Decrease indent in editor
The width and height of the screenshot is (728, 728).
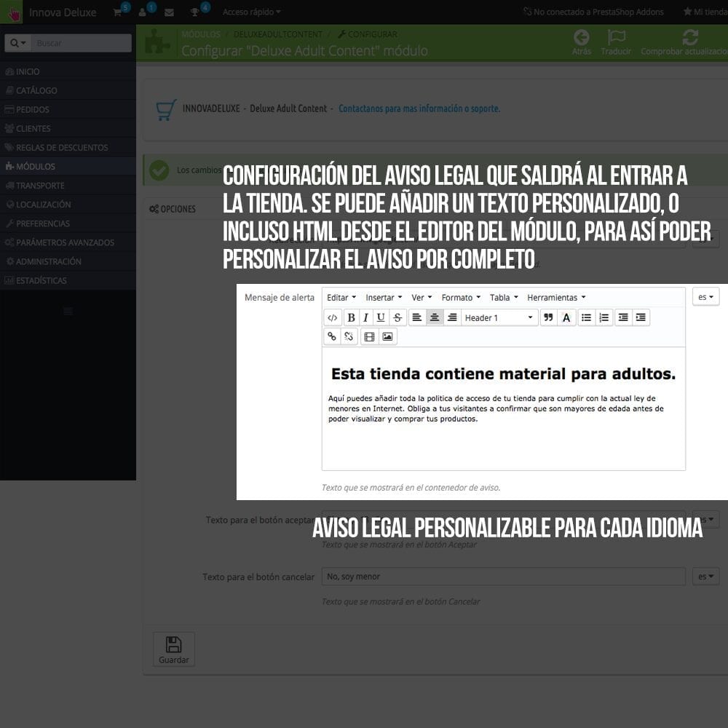click(623, 317)
